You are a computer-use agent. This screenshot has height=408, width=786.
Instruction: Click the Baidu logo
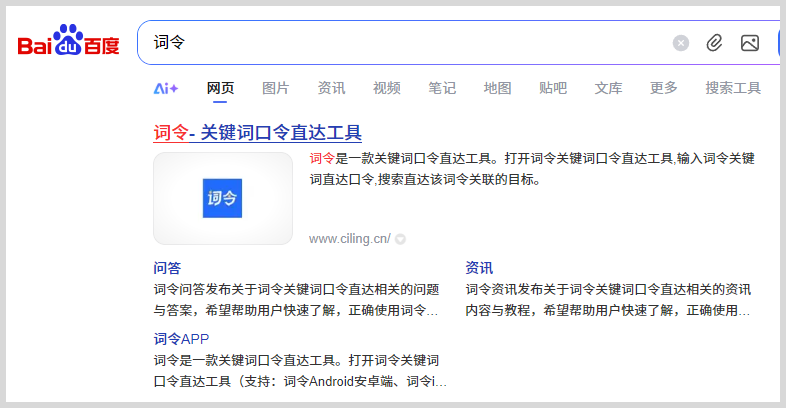point(68,42)
